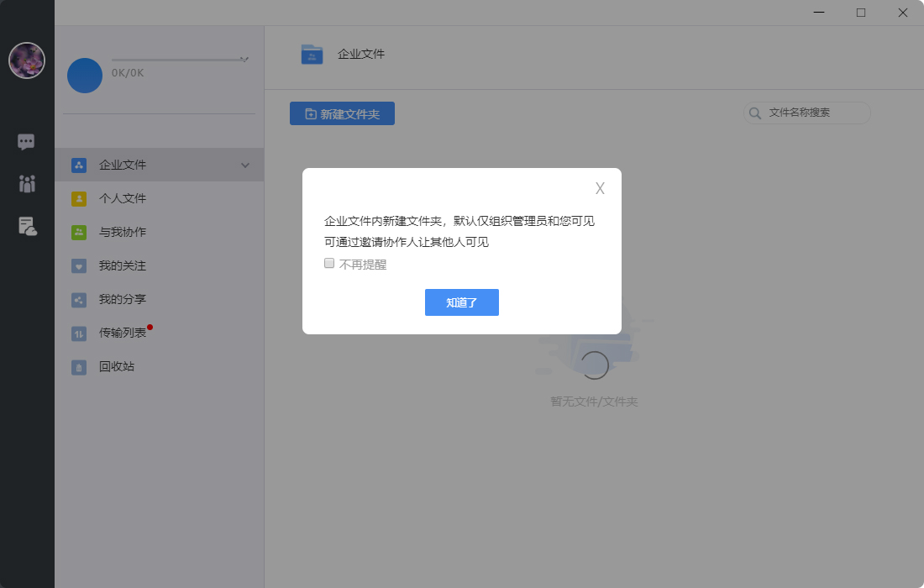Click the 与我协作 green icon
Image resolution: width=924 pixels, height=588 pixels.
79,232
